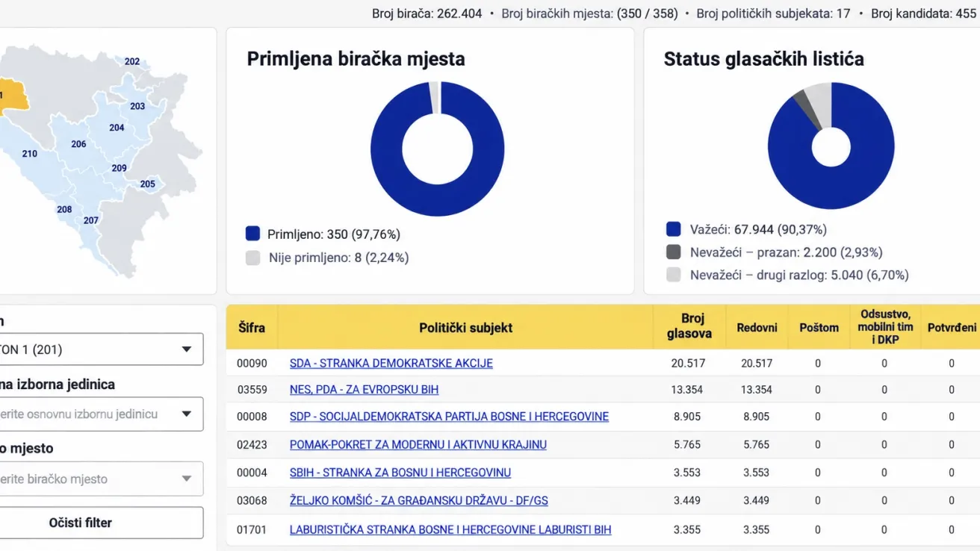Click the Odsustvo, mobilni tim i DKP header
This screenshot has width=980, height=551.
(x=885, y=327)
